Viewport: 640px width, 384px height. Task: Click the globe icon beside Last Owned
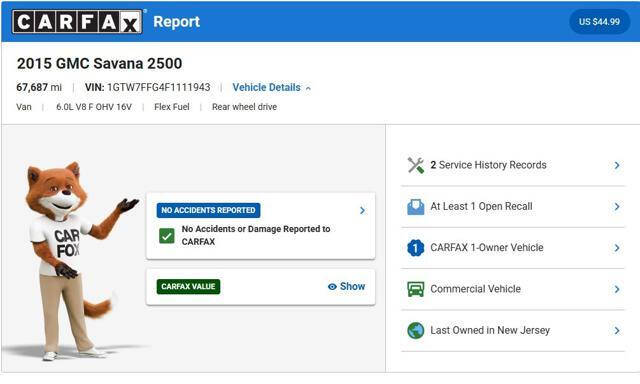[416, 330]
